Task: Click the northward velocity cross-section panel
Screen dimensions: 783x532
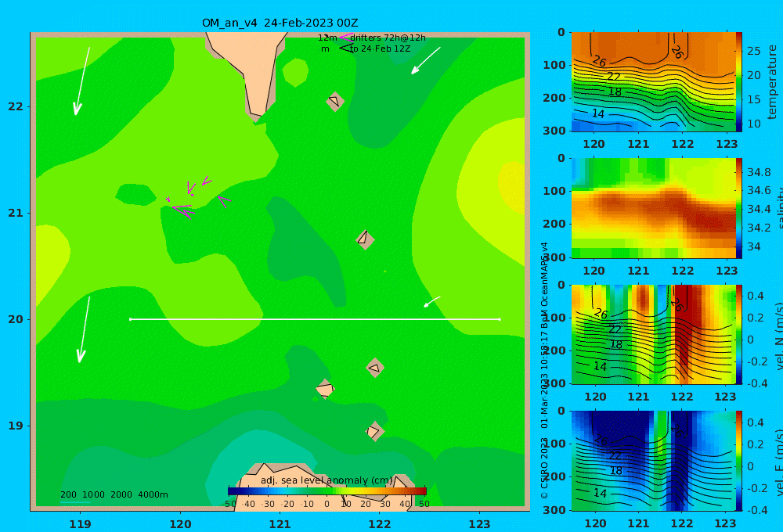Action: click(x=653, y=334)
